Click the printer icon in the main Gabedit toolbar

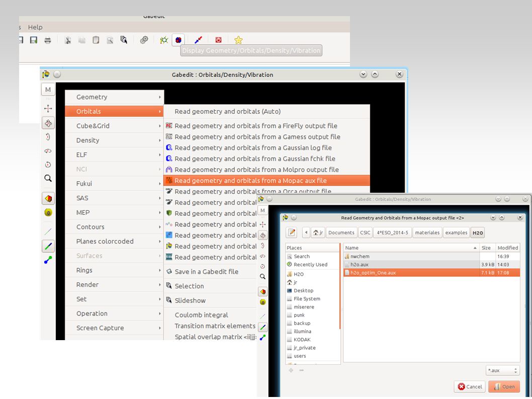(x=48, y=40)
